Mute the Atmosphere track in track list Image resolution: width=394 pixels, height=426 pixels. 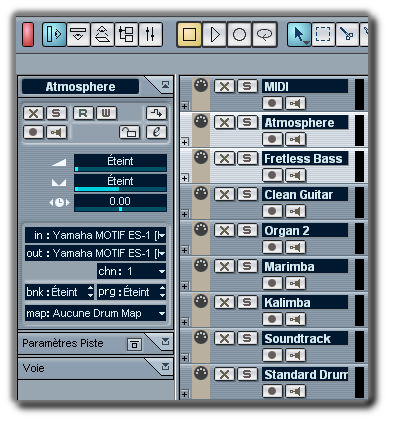[224, 122]
